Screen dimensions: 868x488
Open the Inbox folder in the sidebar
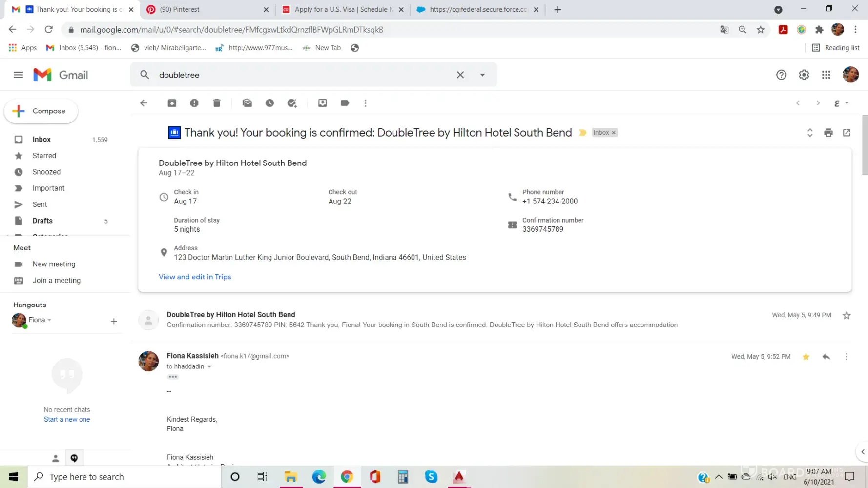coord(41,140)
